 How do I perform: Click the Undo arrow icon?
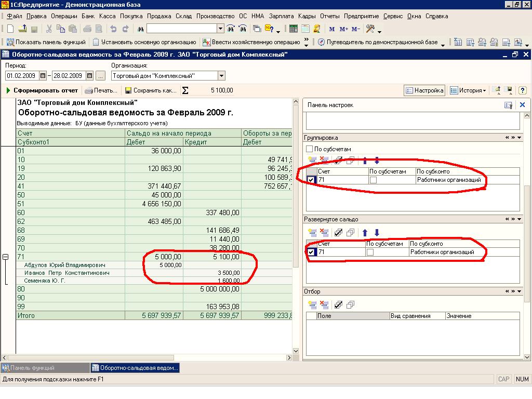coord(113,29)
